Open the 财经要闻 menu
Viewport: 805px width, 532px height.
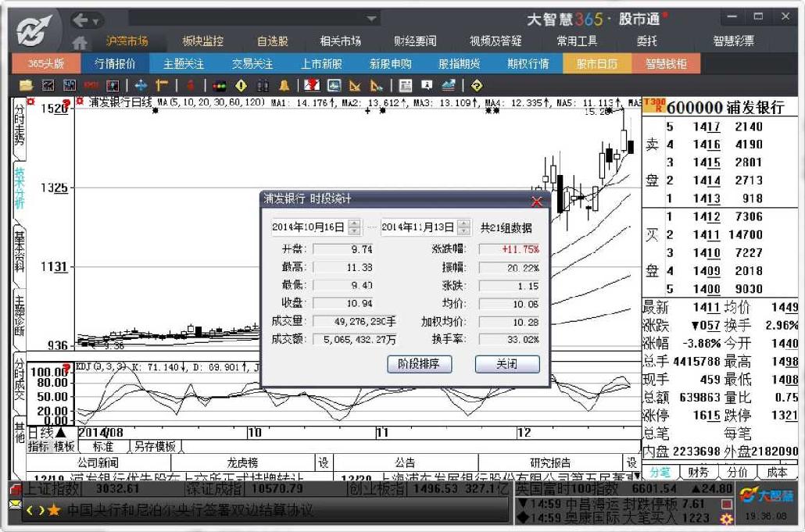pos(415,41)
